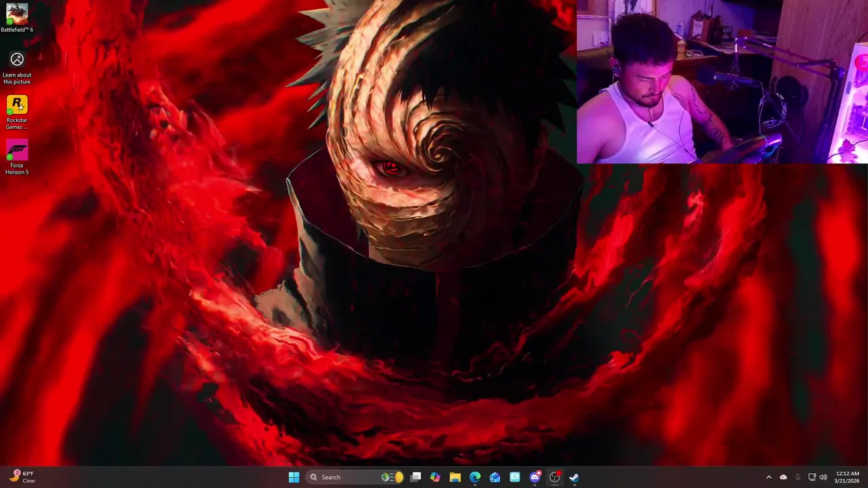The height and width of the screenshot is (488, 868).
Task: Open Outlook mail from the taskbar
Action: (x=495, y=477)
